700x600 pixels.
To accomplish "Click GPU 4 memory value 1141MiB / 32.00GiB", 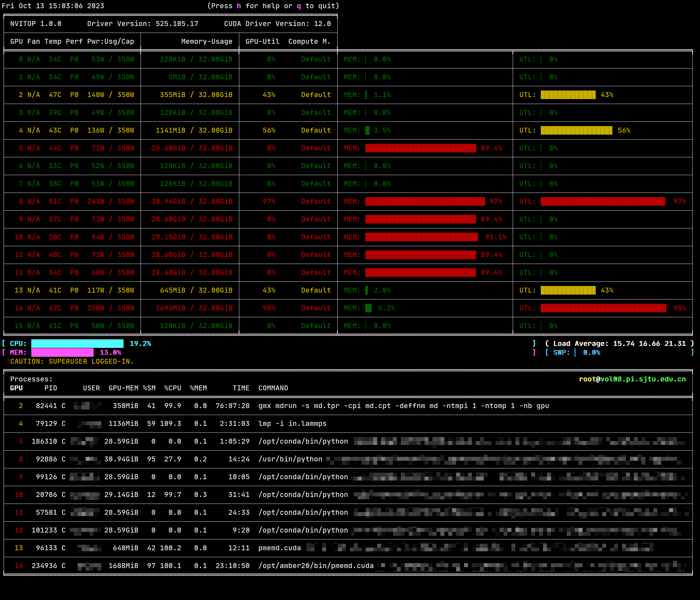I will click(x=194, y=130).
